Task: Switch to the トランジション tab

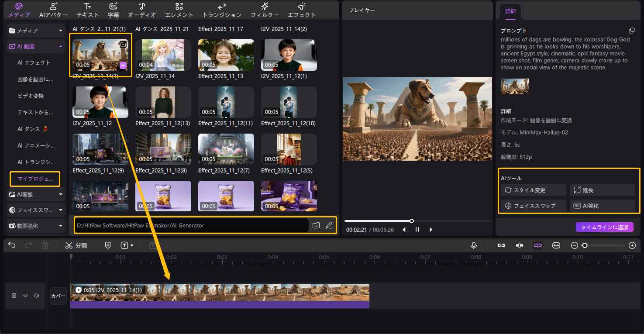Action: (222, 10)
